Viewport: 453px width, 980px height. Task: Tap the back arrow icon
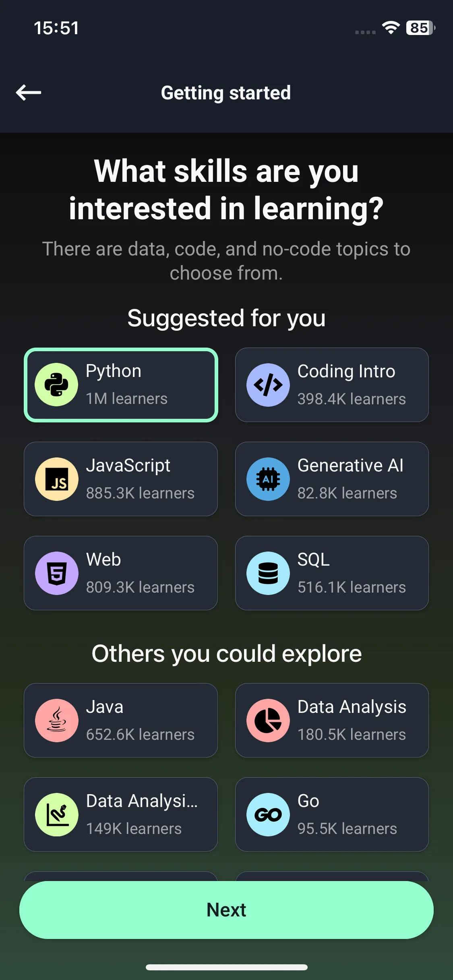tap(29, 93)
